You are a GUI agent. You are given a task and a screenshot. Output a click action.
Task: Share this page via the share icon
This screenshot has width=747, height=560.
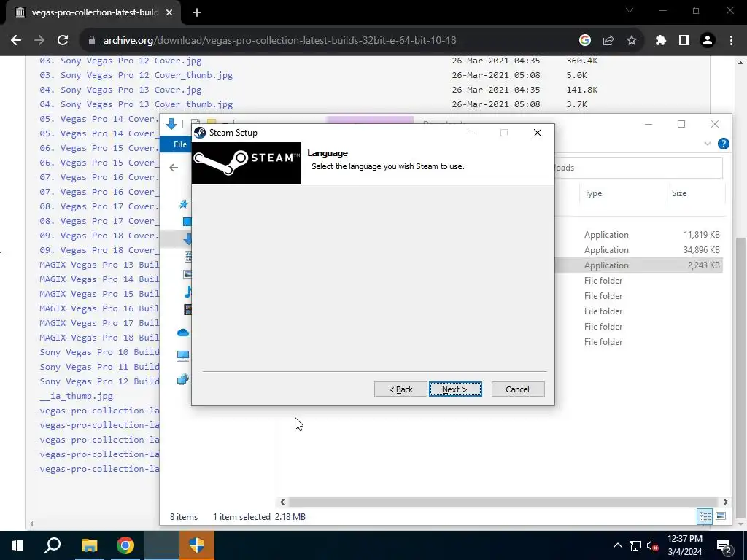click(608, 41)
